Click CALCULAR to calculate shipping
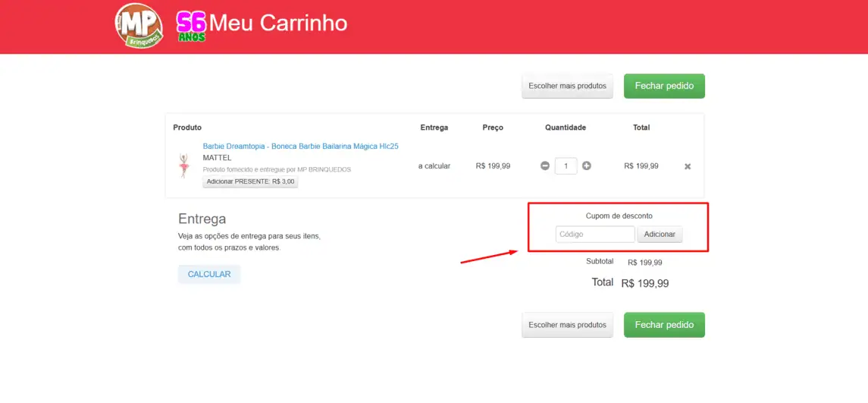 pyautogui.click(x=209, y=275)
